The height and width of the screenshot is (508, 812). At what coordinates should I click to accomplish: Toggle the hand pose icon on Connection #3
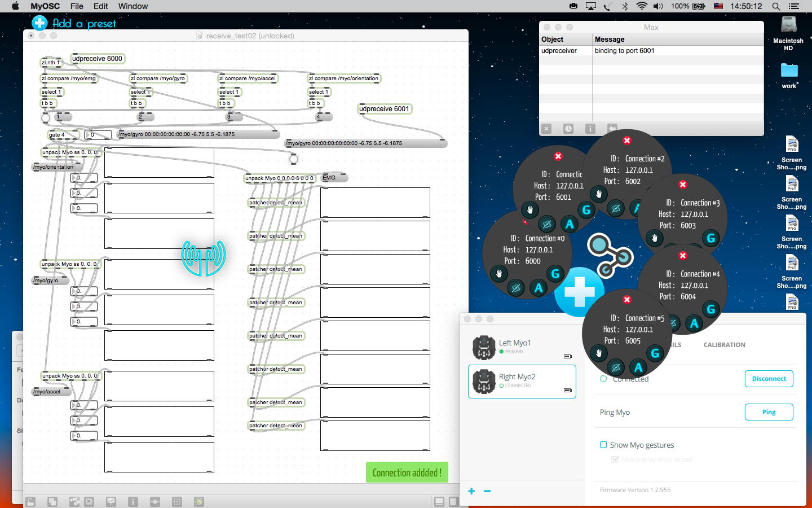[x=654, y=238]
